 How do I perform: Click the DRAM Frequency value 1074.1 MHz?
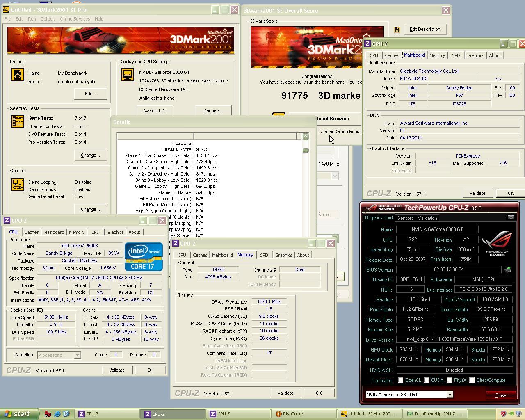pos(269,301)
